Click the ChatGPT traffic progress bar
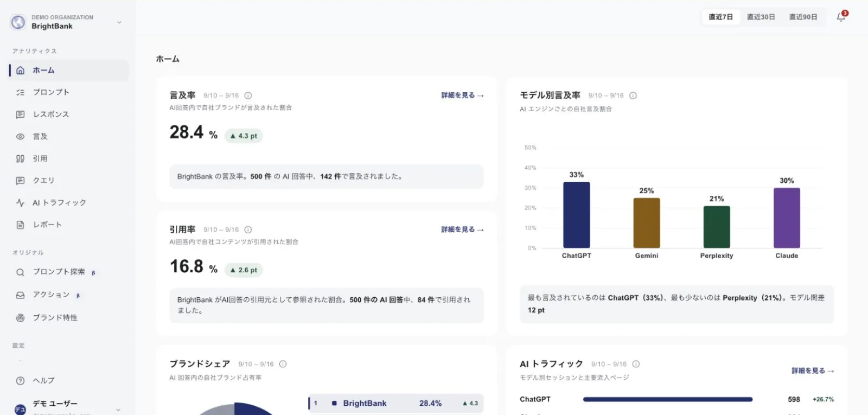868x415 pixels. (x=668, y=399)
